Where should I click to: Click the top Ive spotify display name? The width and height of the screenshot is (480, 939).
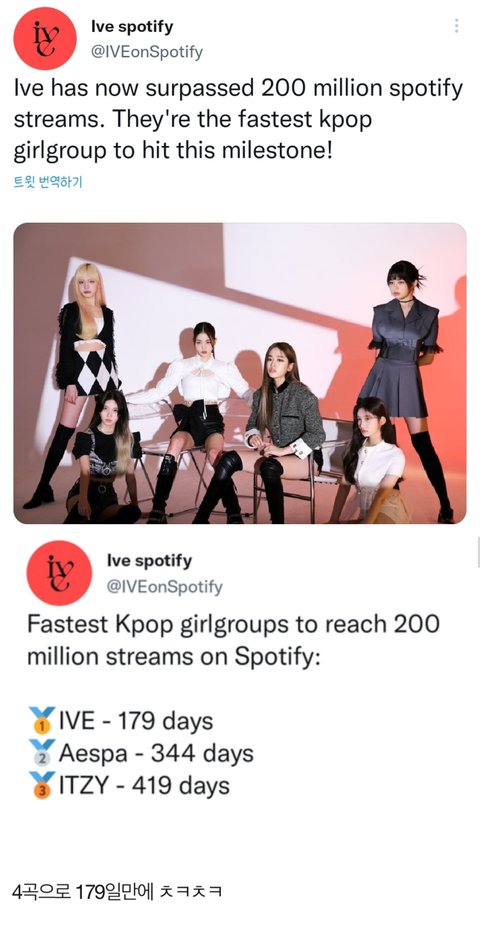(x=132, y=26)
